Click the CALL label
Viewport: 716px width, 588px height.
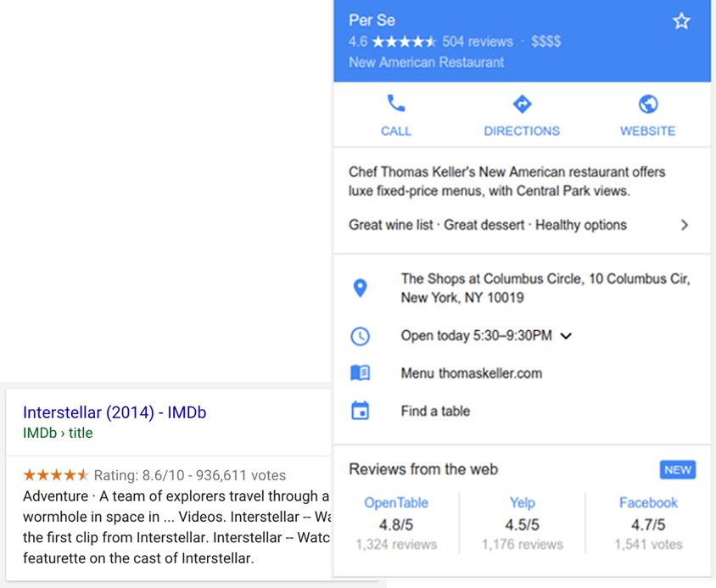396,132
